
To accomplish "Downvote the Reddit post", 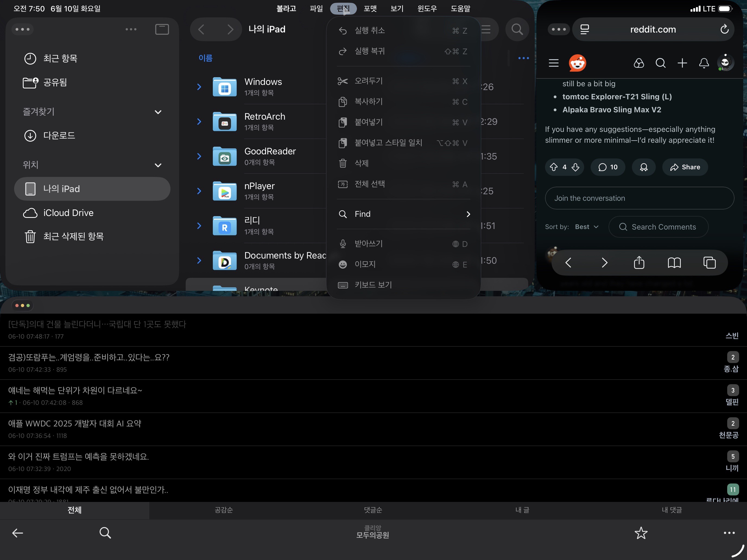I will click(575, 167).
